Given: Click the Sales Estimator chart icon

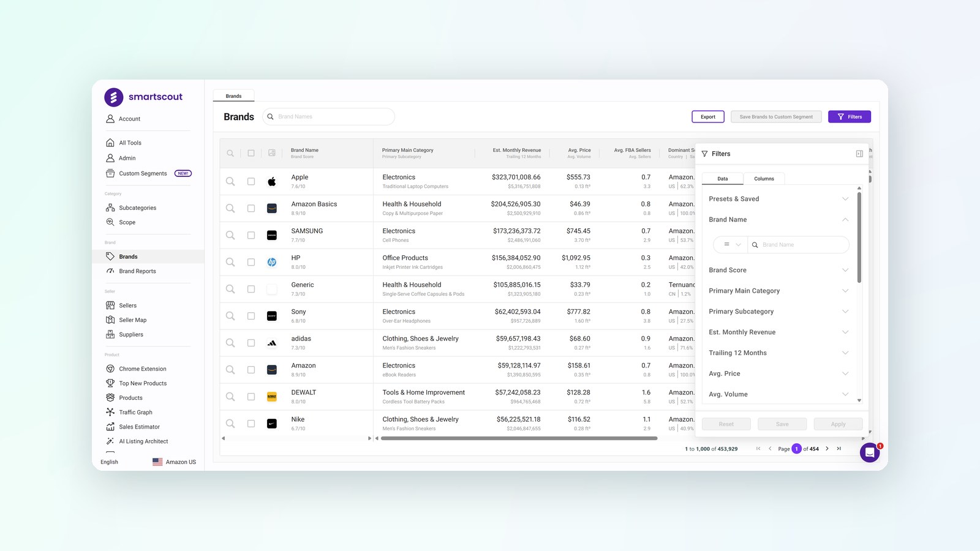Looking at the screenshot, I should 110,427.
